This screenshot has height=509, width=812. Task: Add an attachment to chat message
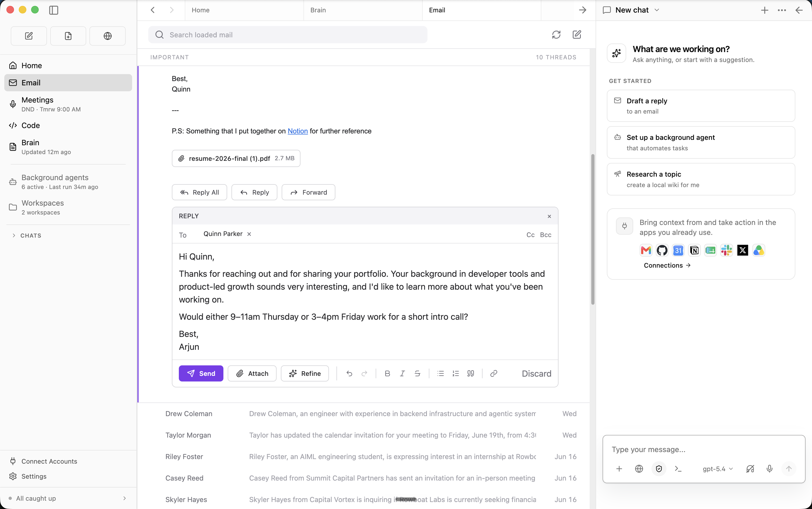pos(619,469)
